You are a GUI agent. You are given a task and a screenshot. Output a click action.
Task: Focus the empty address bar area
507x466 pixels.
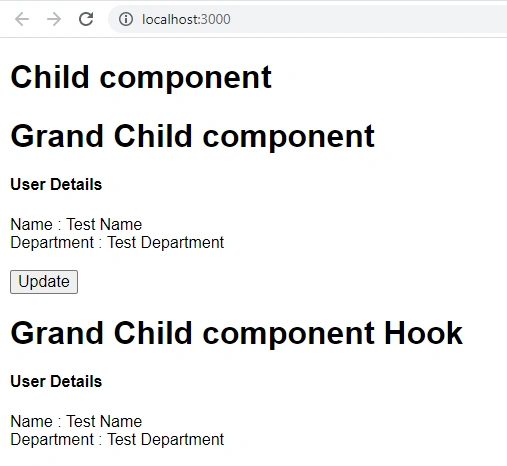pyautogui.click(x=367, y=19)
